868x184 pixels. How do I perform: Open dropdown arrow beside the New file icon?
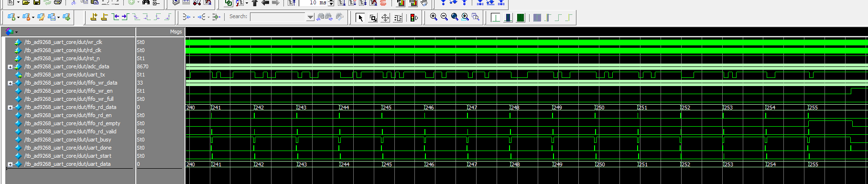pos(18,2)
